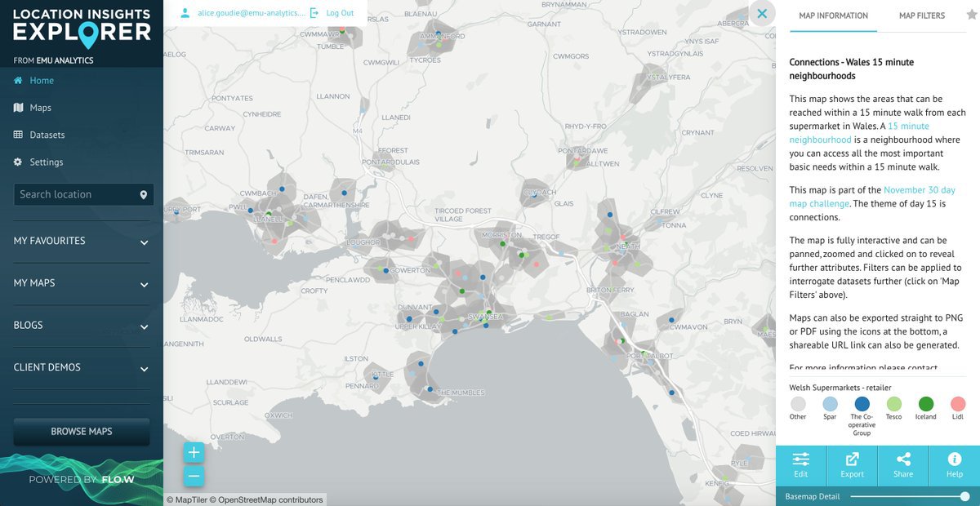This screenshot has width=980, height=506.
Task: Open the Help information
Action: tap(954, 465)
